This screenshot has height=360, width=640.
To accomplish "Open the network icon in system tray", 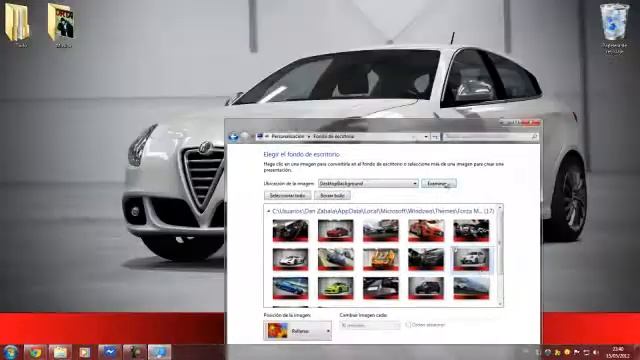I will click(x=586, y=352).
